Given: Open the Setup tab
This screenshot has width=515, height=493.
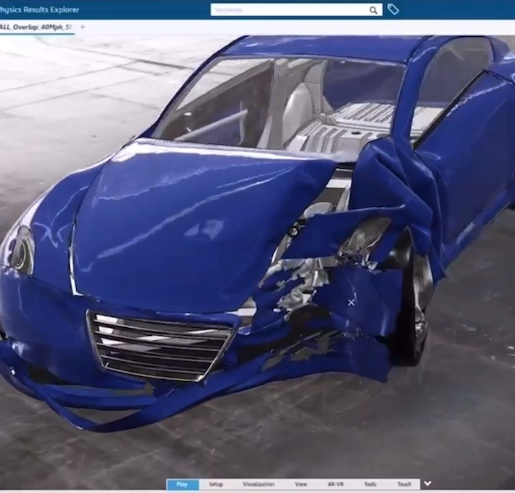Looking at the screenshot, I should [x=216, y=484].
